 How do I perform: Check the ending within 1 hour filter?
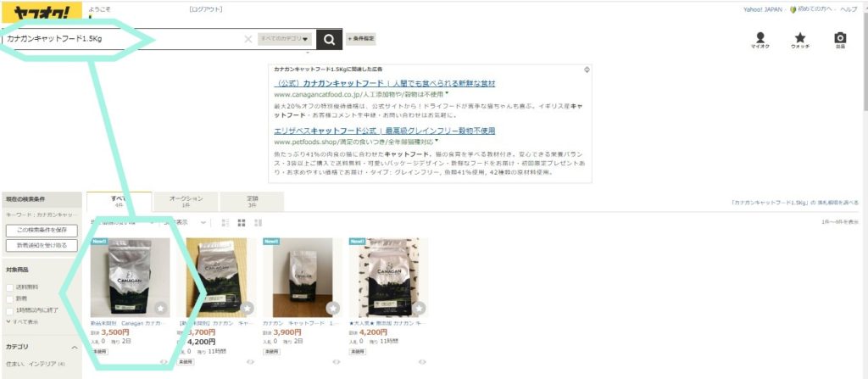[x=10, y=310]
